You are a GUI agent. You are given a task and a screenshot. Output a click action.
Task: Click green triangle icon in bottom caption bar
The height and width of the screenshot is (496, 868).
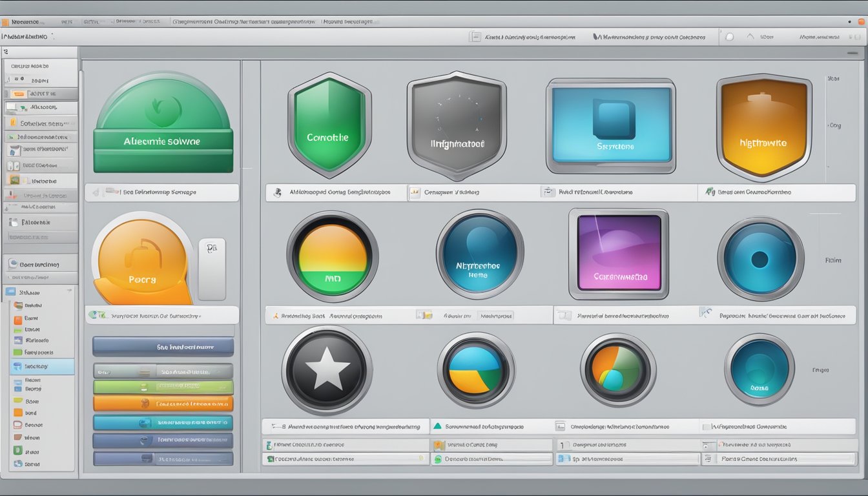point(438,426)
